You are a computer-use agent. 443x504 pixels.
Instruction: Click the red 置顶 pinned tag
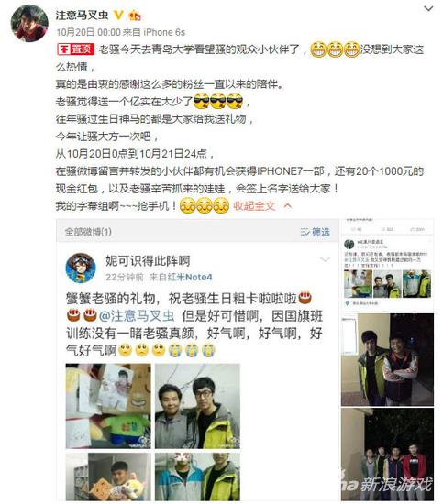(x=76, y=49)
